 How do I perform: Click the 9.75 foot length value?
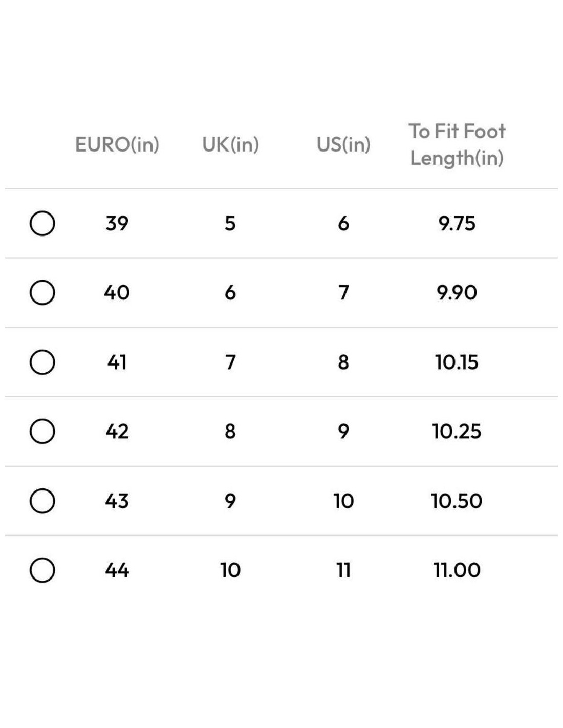click(x=457, y=223)
